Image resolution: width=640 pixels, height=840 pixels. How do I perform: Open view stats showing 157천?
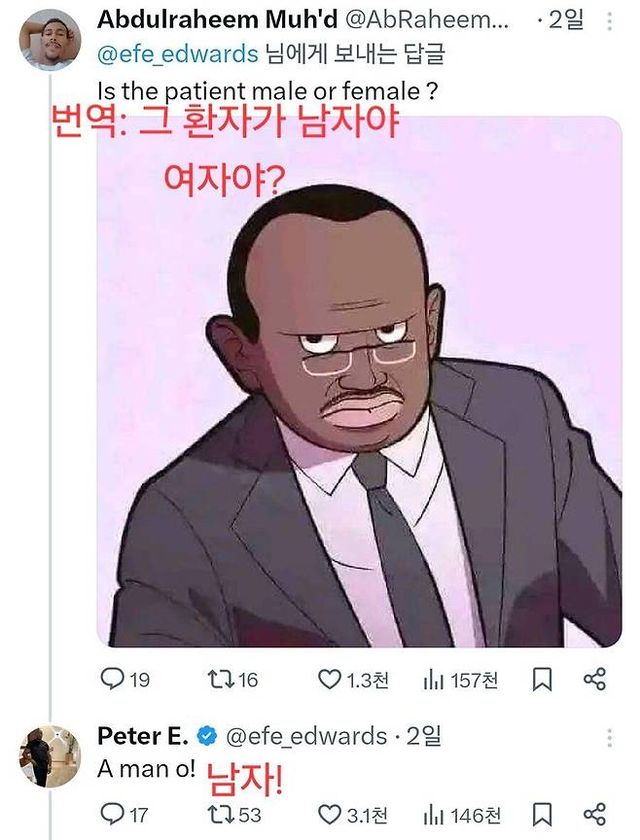click(x=434, y=680)
